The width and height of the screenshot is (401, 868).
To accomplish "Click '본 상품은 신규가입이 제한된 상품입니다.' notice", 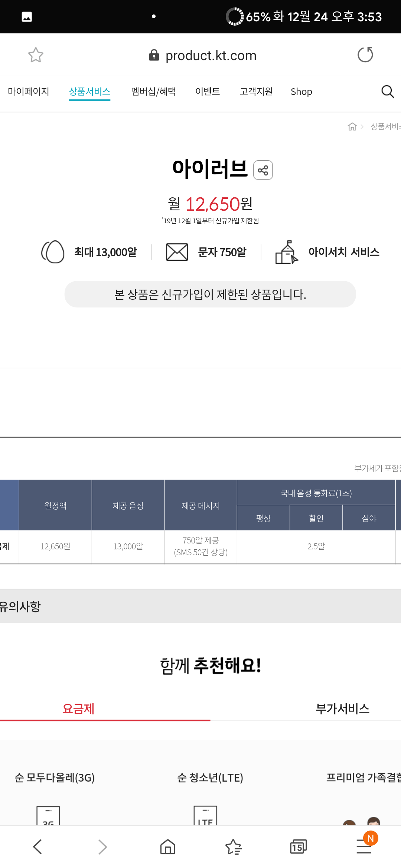I will pyautogui.click(x=210, y=294).
